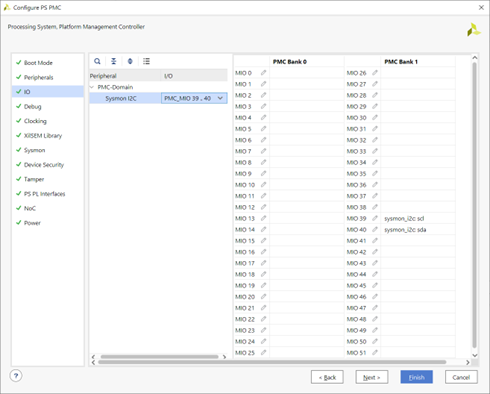
Task: Switch to the Tamper page
Action: (x=34, y=179)
